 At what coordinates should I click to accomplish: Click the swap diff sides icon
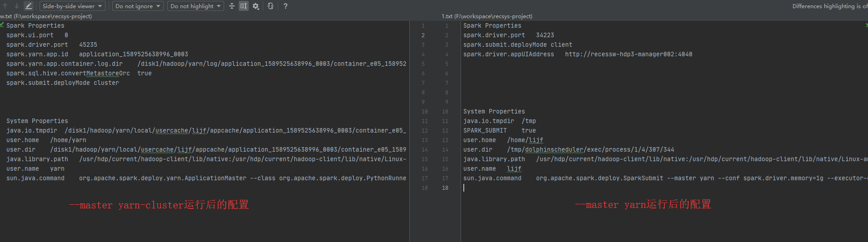(x=271, y=6)
